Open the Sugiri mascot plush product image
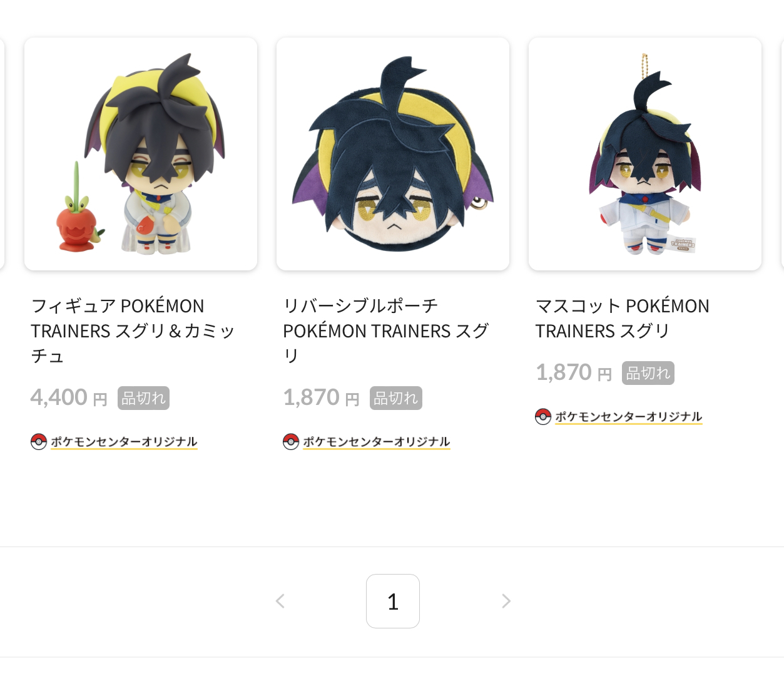The width and height of the screenshot is (784, 686). [x=645, y=154]
